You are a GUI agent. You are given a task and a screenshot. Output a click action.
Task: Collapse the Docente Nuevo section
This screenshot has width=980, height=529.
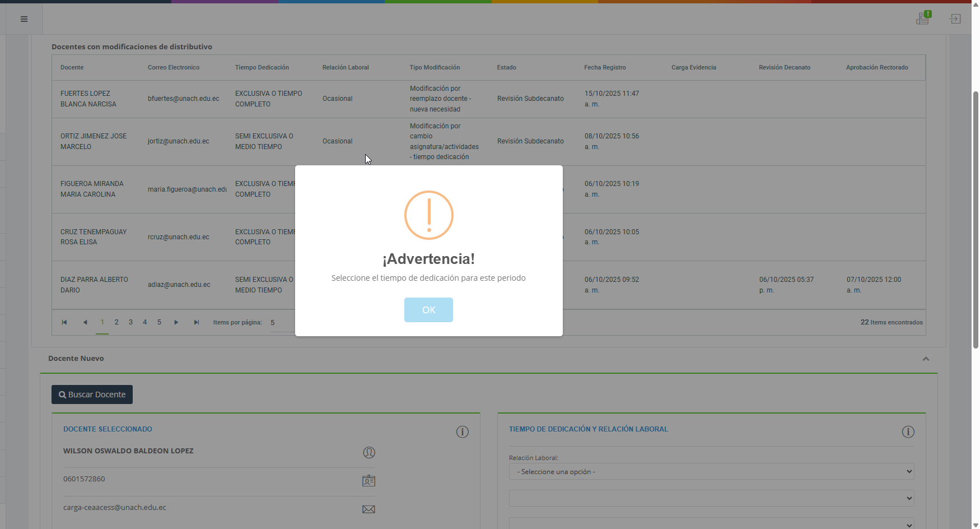pos(926,359)
